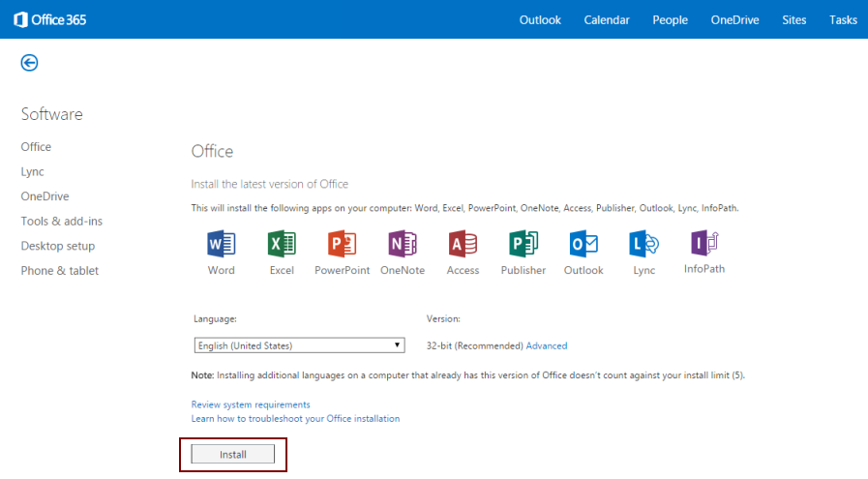Open OneDrive in the top navigation
The height and width of the screenshot is (479, 868).
[x=734, y=20]
